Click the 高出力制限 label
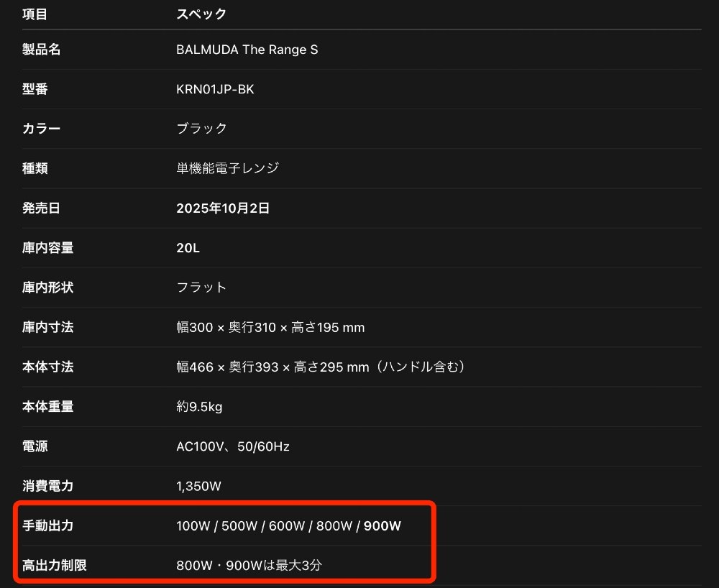This screenshot has height=588, width=719. [54, 565]
